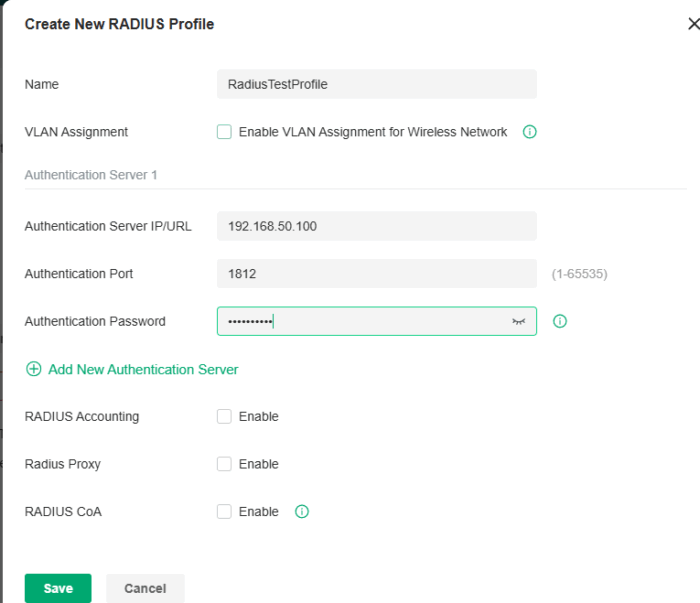This screenshot has width=700, height=603.
Task: Click the Authentication Server IP/URL field
Action: click(x=376, y=226)
